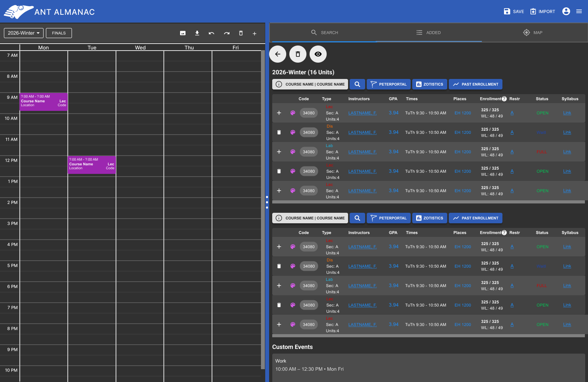
Task: View Past Enrollment for the second course section
Action: [476, 218]
